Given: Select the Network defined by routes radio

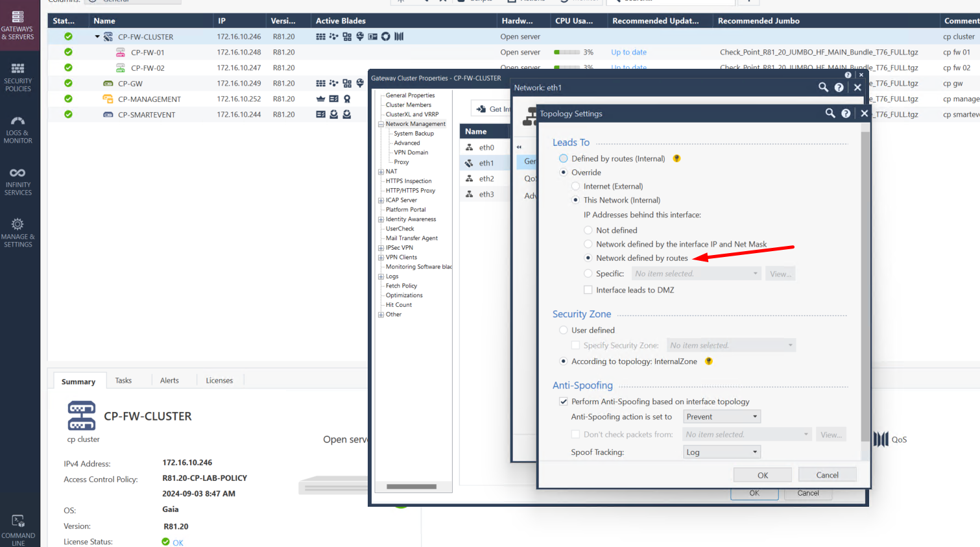Looking at the screenshot, I should [x=588, y=258].
